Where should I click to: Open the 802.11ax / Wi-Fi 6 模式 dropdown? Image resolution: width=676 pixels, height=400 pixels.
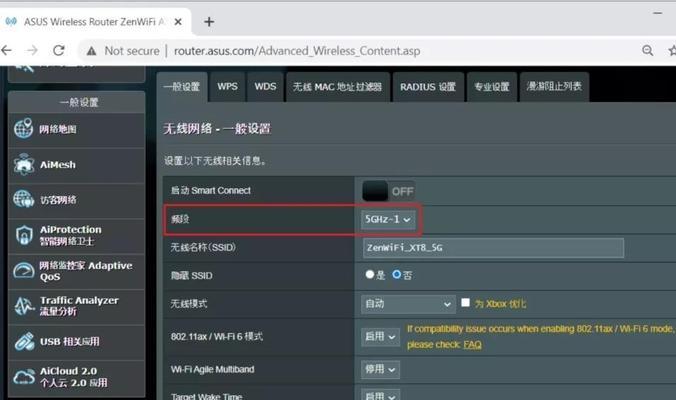(x=380, y=337)
